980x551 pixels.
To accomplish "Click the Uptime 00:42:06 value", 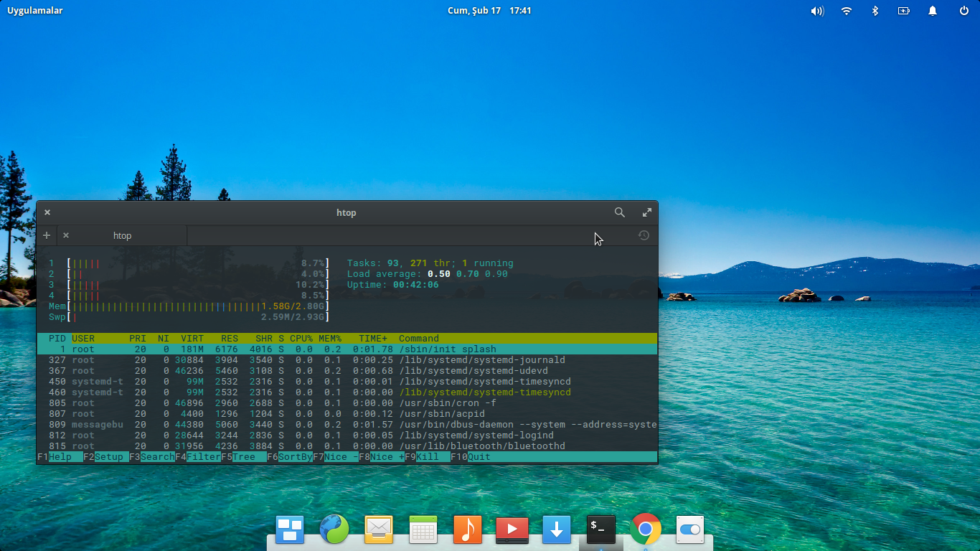I will [416, 285].
